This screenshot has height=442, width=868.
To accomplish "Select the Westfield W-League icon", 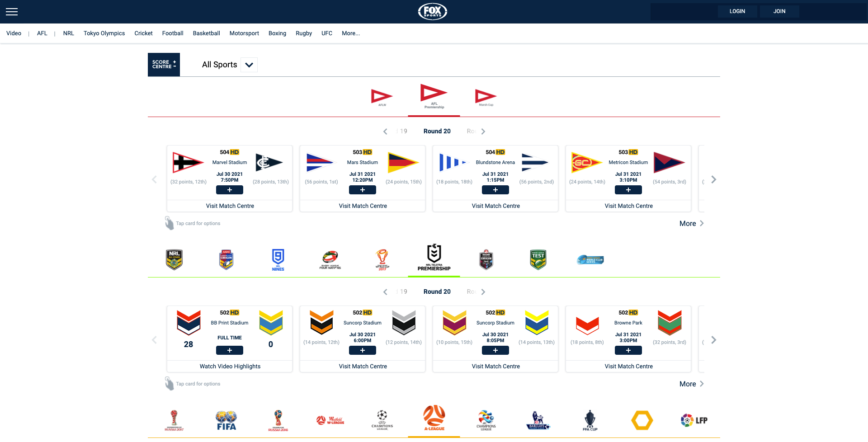I will click(330, 420).
